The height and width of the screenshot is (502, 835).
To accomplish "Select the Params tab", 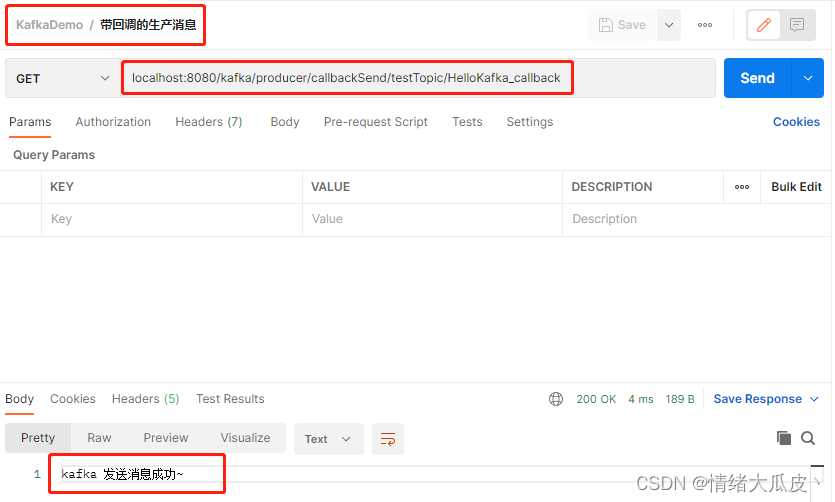I will click(x=30, y=122).
